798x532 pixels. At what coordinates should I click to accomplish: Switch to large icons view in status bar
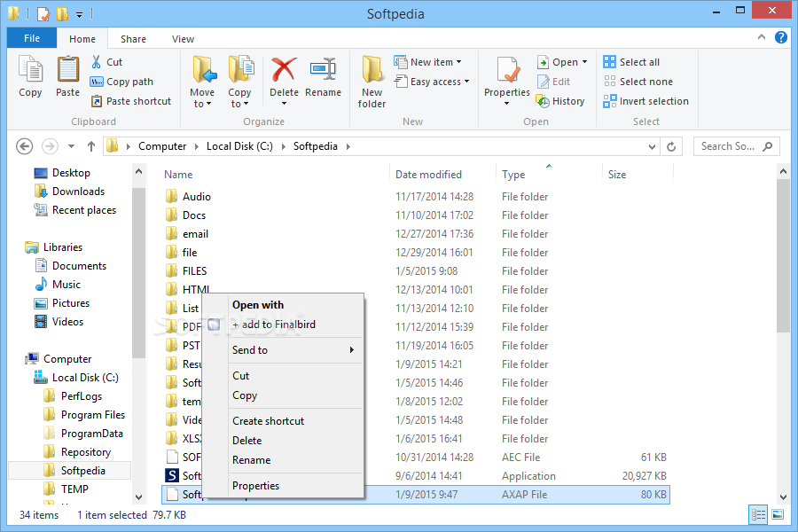(778, 514)
